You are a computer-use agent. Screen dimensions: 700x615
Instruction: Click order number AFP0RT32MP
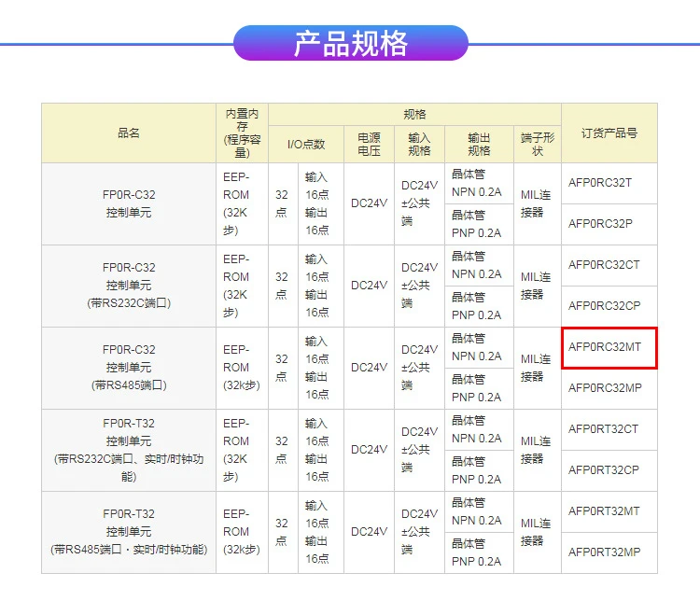tap(605, 552)
